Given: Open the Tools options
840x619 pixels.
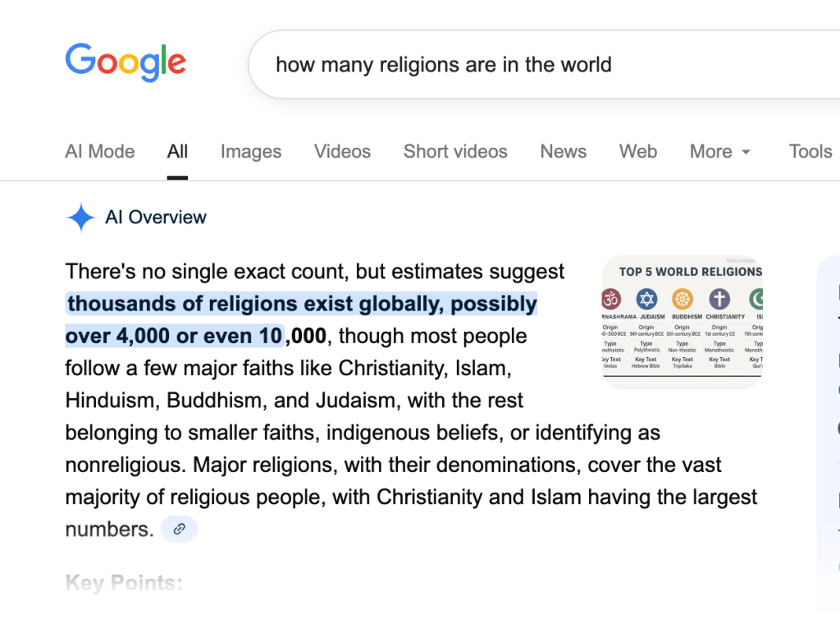Looking at the screenshot, I should click(x=810, y=152).
